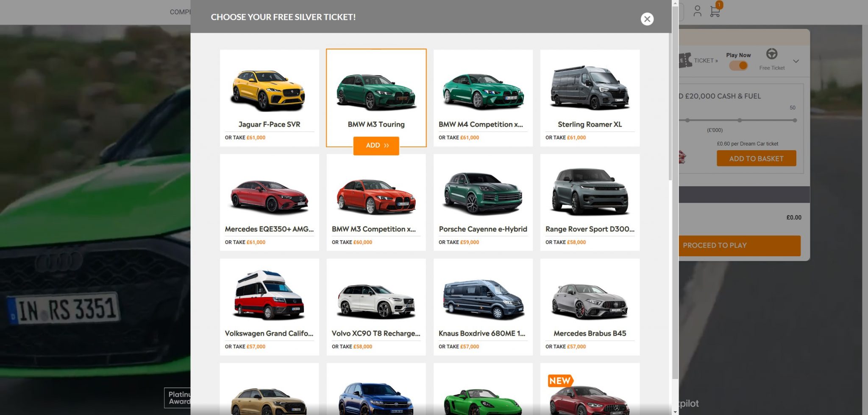This screenshot has width=868, height=415.
Task: Open the shopping basket icon
Action: pos(715,11)
